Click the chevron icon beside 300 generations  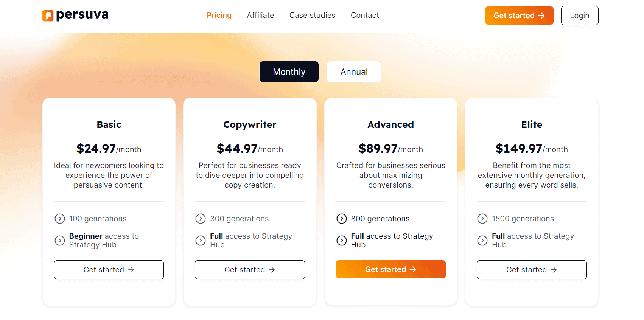(x=201, y=219)
